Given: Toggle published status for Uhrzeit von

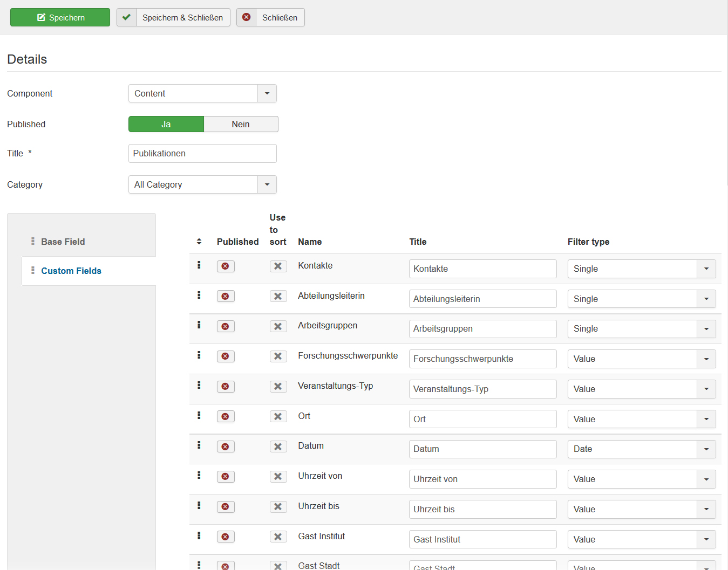Looking at the screenshot, I should pos(226,477).
